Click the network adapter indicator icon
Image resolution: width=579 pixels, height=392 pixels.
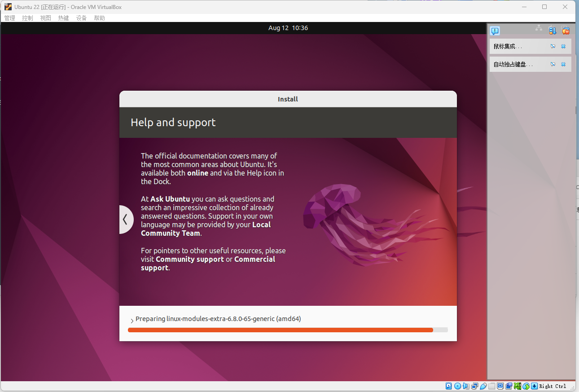(x=474, y=386)
